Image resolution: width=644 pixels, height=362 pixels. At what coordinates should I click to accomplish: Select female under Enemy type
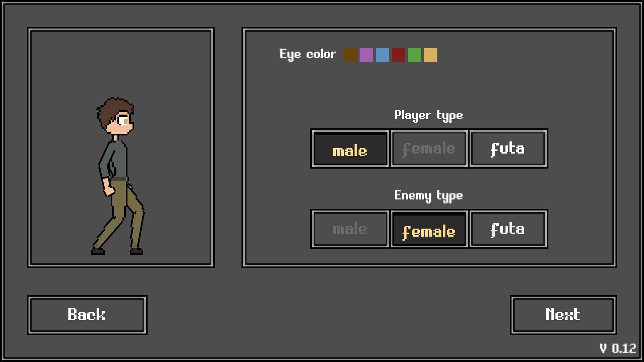click(429, 229)
